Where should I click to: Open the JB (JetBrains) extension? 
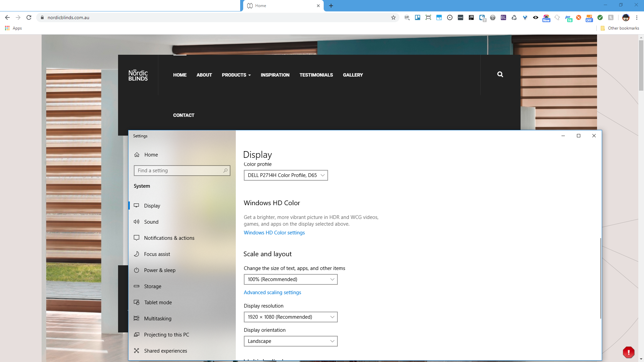[x=471, y=17]
